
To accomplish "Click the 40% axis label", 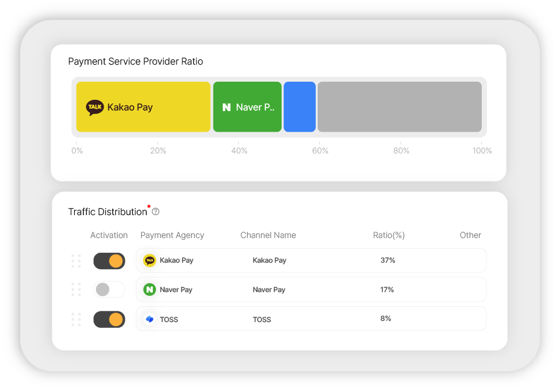I will (239, 150).
